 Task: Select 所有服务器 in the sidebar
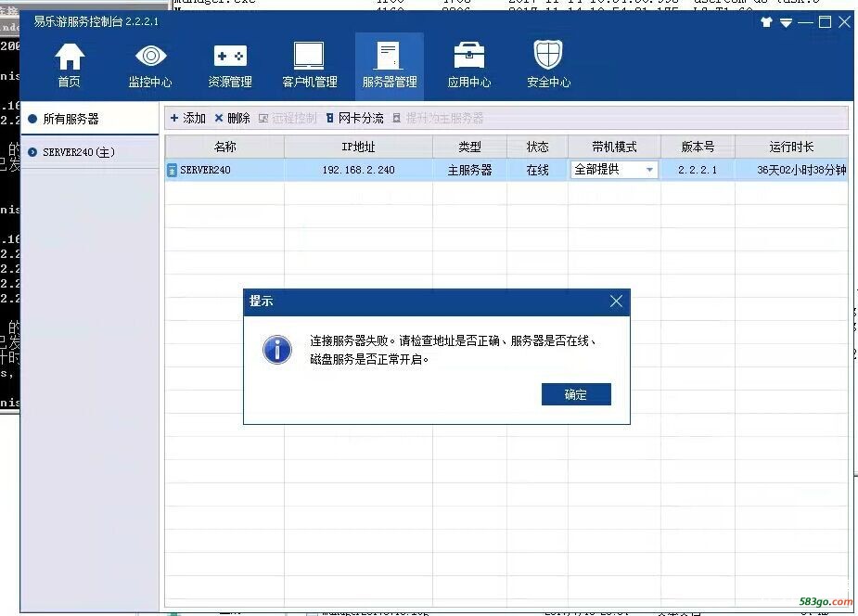(x=90, y=119)
